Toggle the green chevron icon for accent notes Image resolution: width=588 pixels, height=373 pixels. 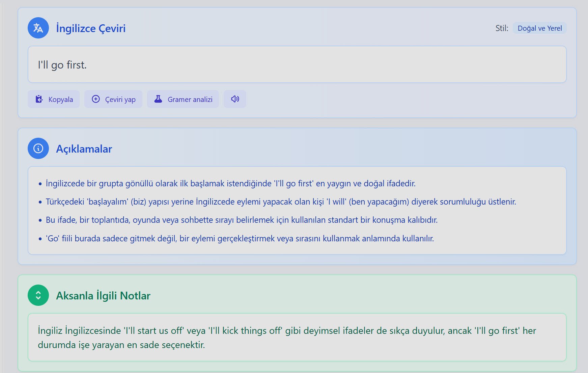38,295
